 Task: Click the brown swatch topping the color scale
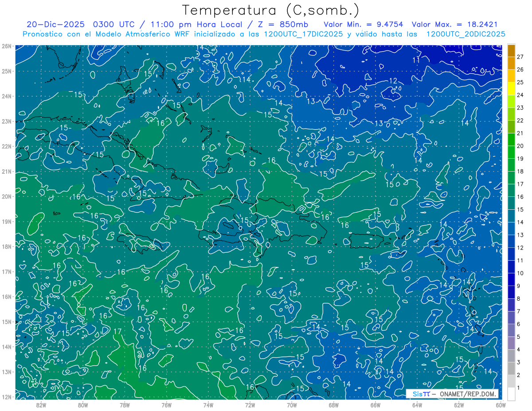(512, 51)
